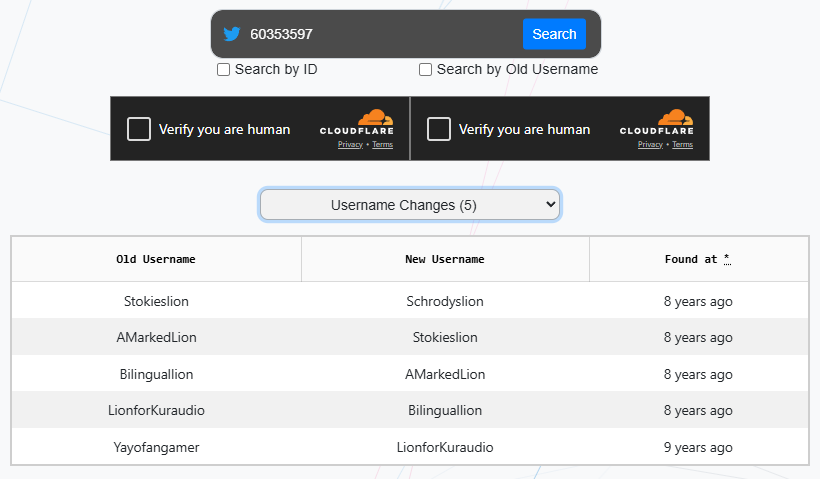This screenshot has height=479, width=820.
Task: Select old username Stokieslion in first row
Action: [x=156, y=301]
